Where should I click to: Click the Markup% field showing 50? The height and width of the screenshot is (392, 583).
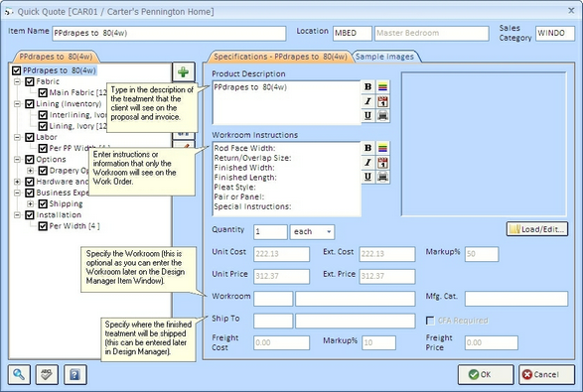[482, 254]
